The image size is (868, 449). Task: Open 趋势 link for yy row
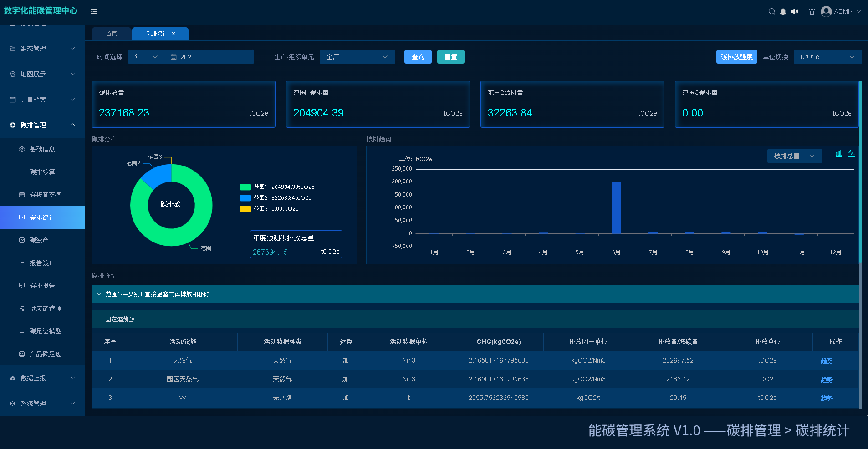pyautogui.click(x=827, y=398)
